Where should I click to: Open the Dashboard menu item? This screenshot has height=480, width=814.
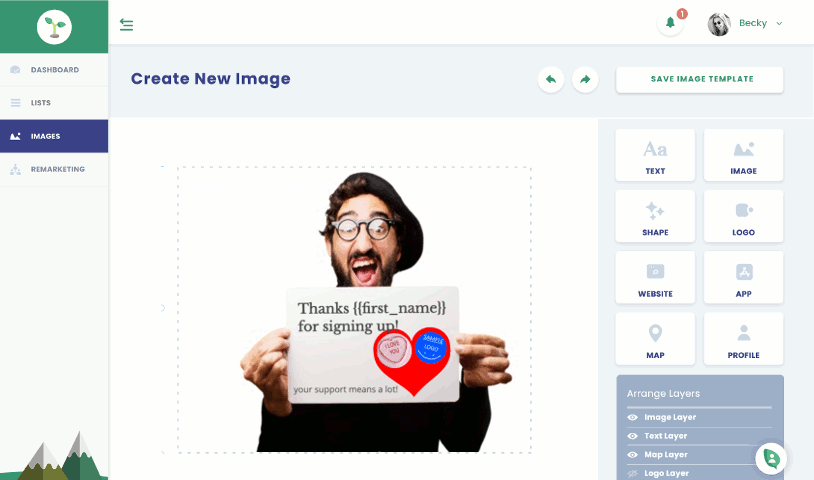click(54, 70)
